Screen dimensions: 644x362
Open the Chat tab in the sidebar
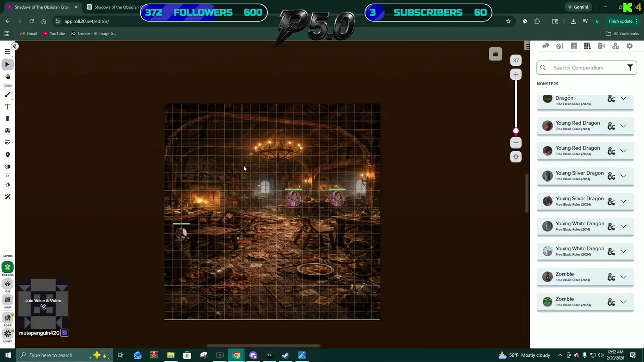tap(545, 46)
